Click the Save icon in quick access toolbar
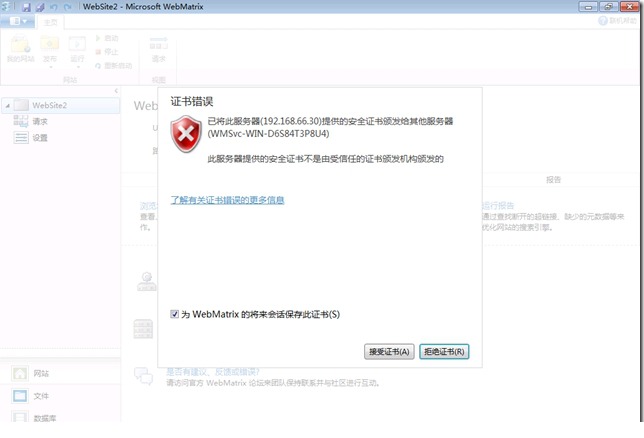Viewport: 644px width, 438px height. pyautogui.click(x=26, y=7)
